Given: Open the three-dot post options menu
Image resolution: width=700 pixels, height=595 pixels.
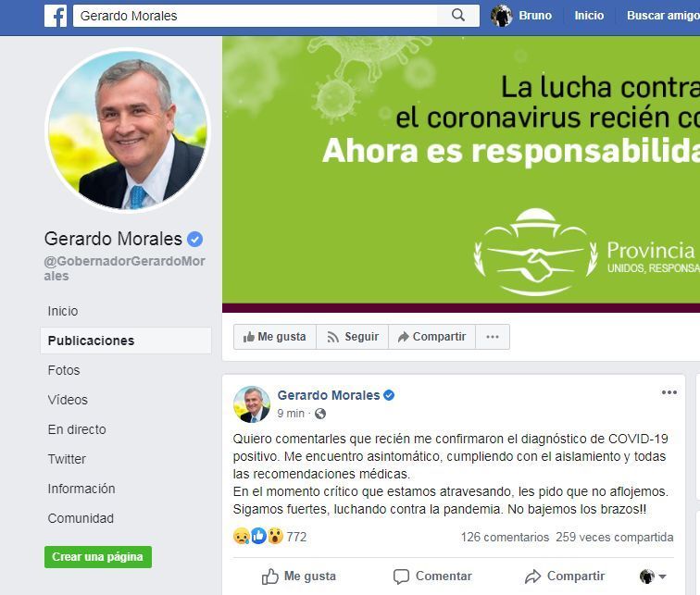Looking at the screenshot, I should click(x=669, y=392).
